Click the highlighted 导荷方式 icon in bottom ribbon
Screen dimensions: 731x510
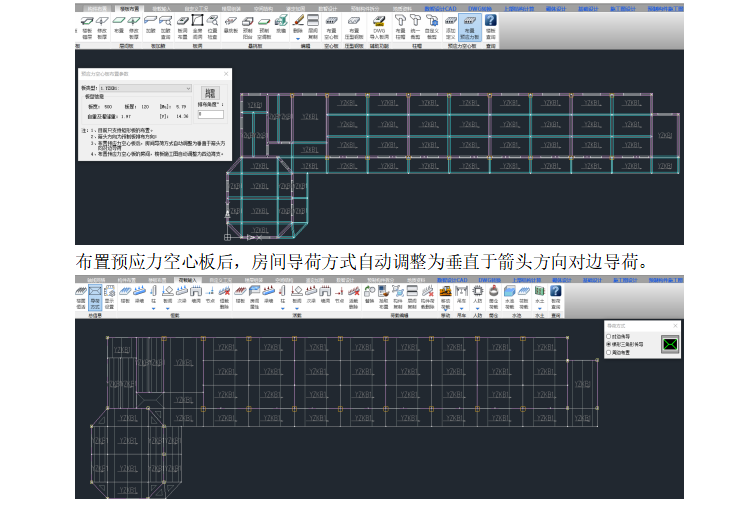point(95,297)
